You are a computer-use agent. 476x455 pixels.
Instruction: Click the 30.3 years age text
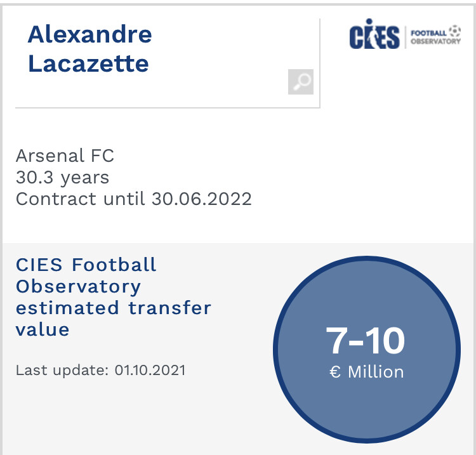63,178
